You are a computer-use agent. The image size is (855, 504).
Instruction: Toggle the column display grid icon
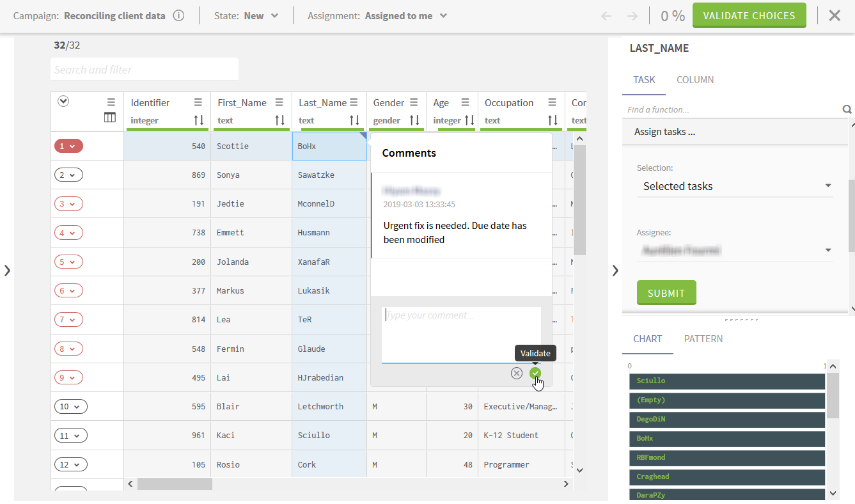110,118
